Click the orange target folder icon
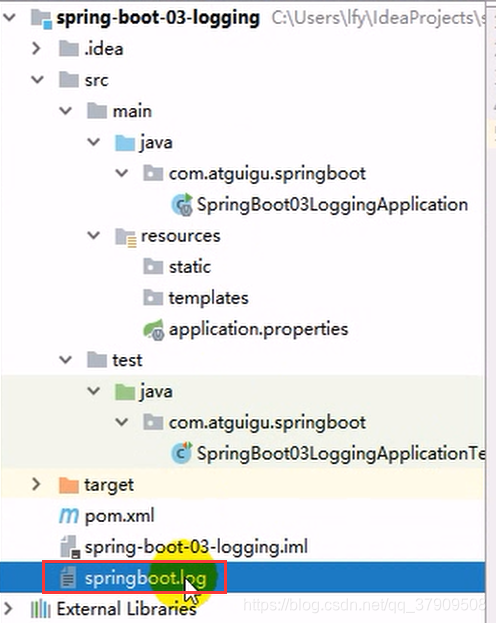Screen dimensions: 496x623 69,485
